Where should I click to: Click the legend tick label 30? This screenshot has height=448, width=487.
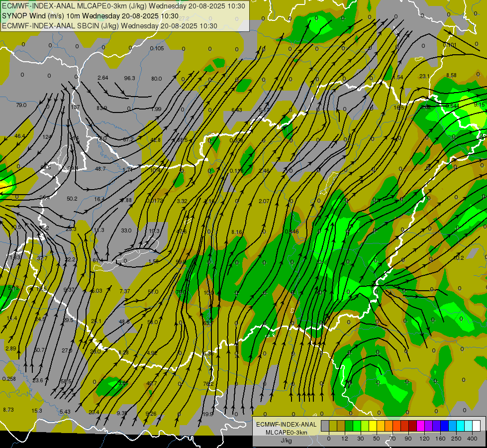(360, 439)
